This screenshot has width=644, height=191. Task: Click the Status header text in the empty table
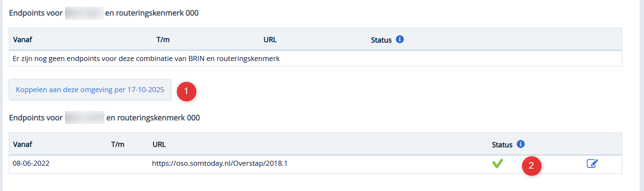(x=381, y=40)
